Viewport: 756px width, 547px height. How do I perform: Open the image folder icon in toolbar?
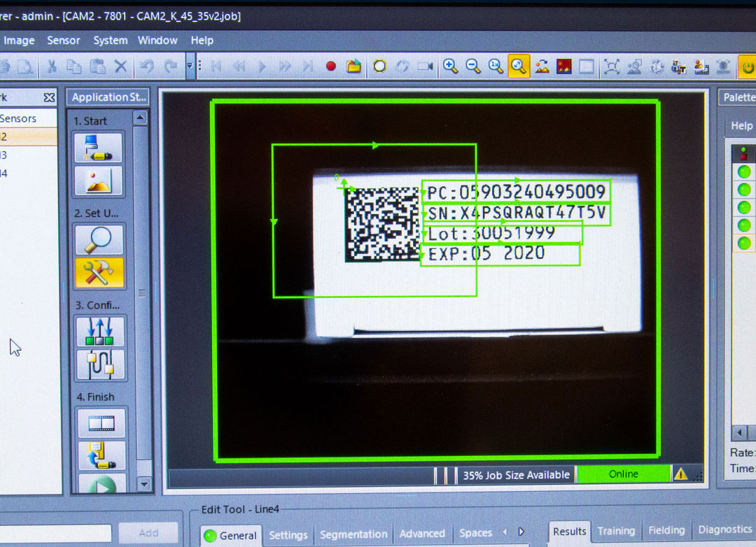click(x=354, y=66)
